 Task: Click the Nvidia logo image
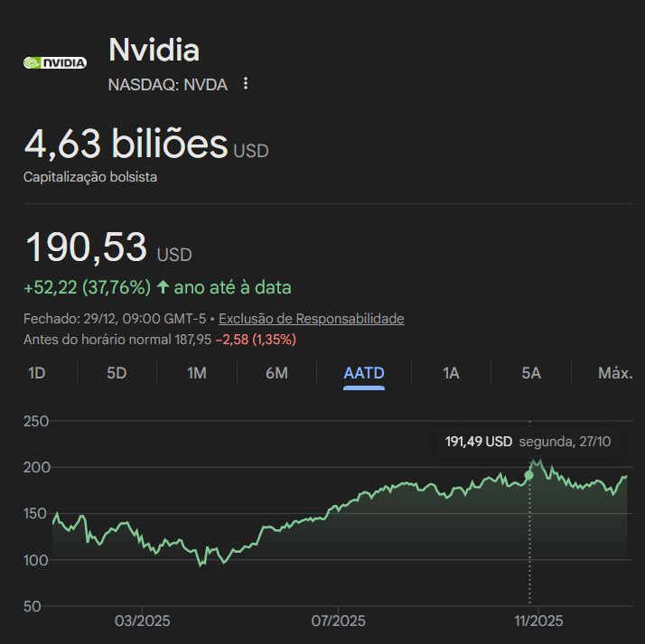[55, 63]
